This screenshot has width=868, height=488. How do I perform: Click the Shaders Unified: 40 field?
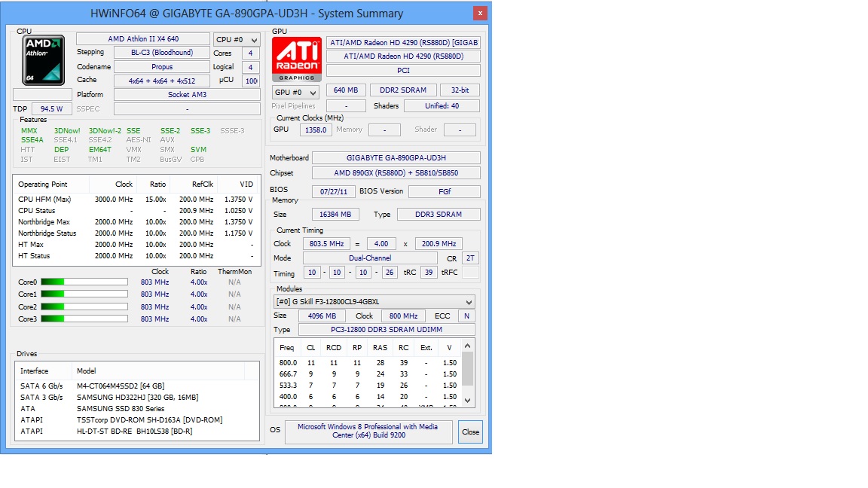click(x=442, y=105)
